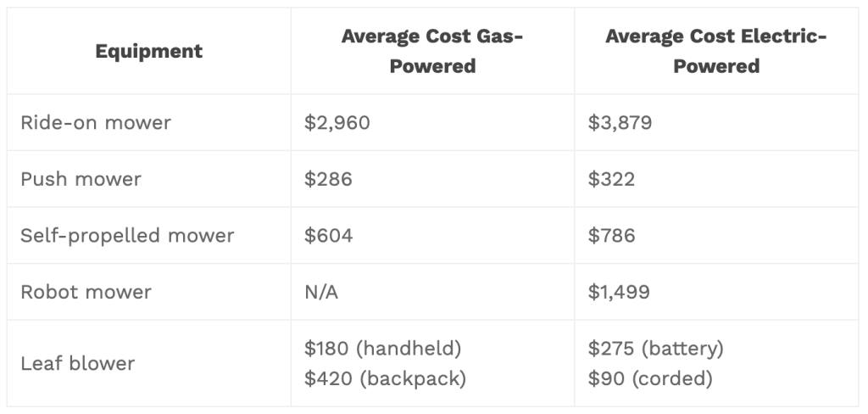Click the $1,499 robot mower price
The width and height of the screenshot is (868, 414).
[x=619, y=292]
